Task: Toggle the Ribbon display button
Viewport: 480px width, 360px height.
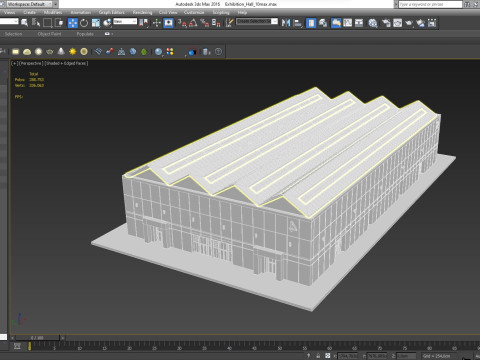Action: 336,23
